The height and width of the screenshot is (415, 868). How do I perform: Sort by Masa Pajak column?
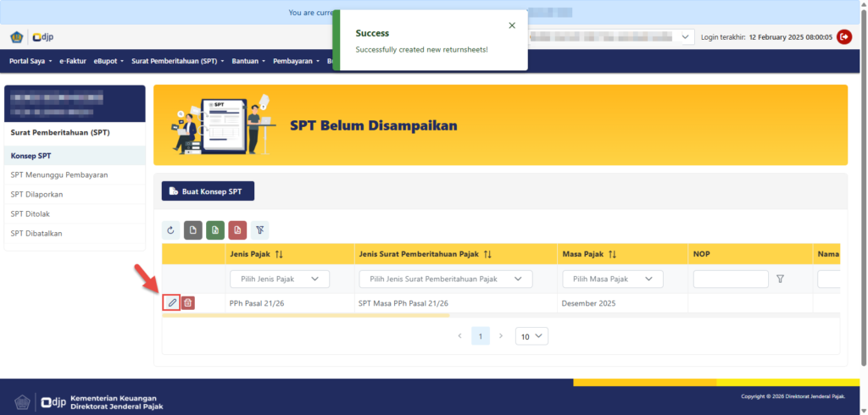[x=612, y=254]
